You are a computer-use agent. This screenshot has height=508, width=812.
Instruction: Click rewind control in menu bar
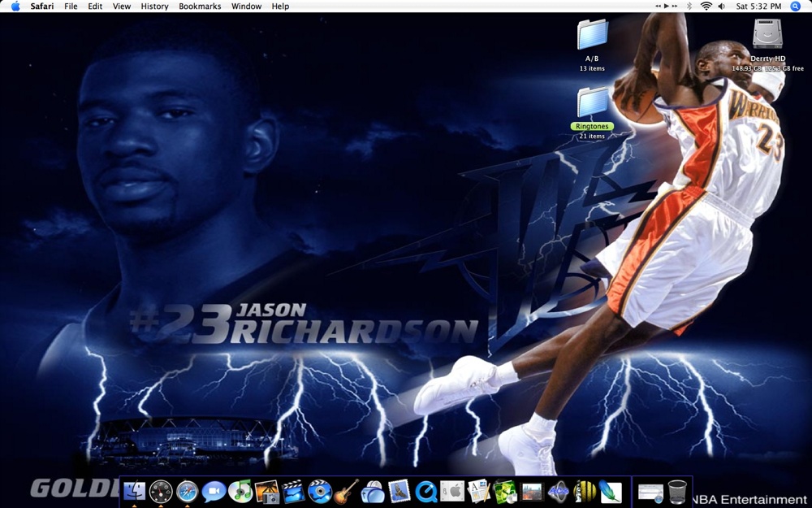click(x=659, y=7)
